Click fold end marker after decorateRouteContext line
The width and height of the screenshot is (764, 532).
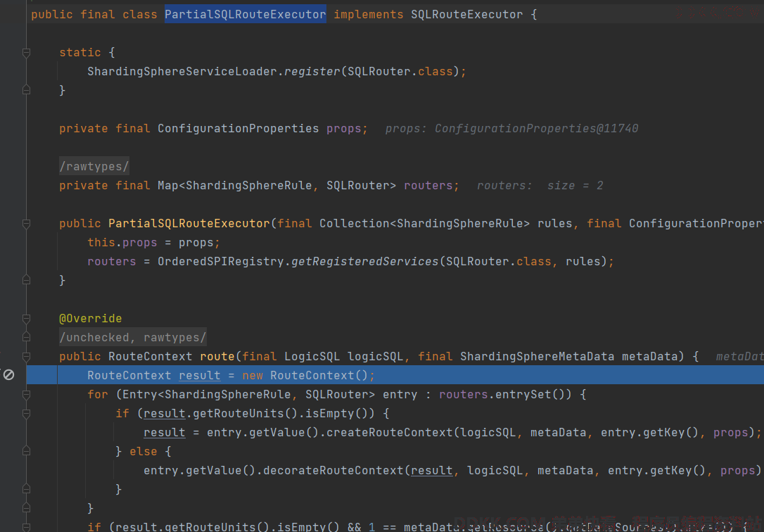coord(26,489)
